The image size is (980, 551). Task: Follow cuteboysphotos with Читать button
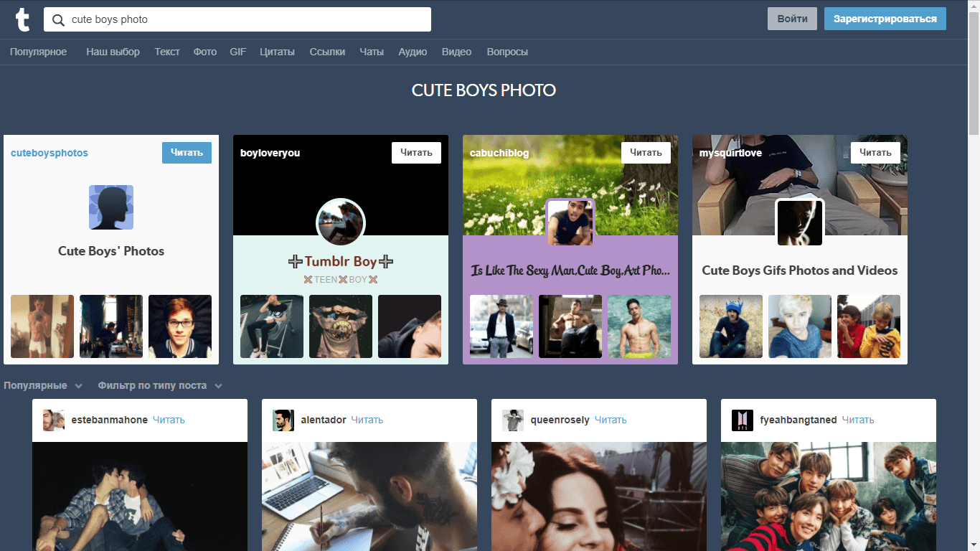click(187, 153)
